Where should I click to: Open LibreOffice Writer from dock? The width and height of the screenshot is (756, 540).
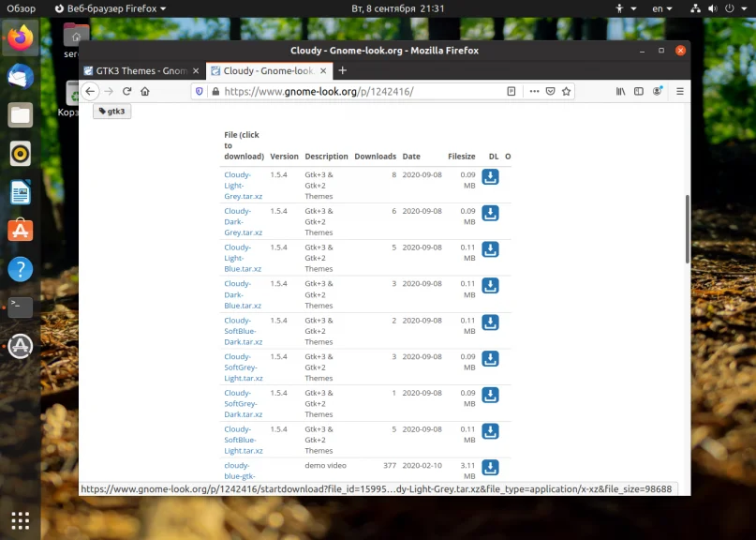click(x=21, y=192)
